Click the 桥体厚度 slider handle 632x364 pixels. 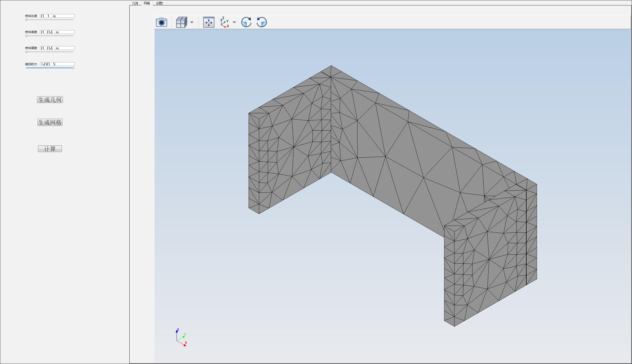[26, 52]
